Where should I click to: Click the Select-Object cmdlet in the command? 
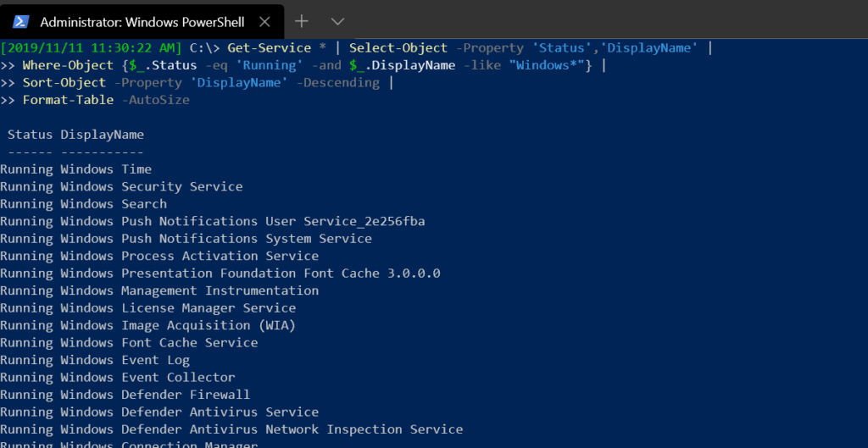click(398, 48)
